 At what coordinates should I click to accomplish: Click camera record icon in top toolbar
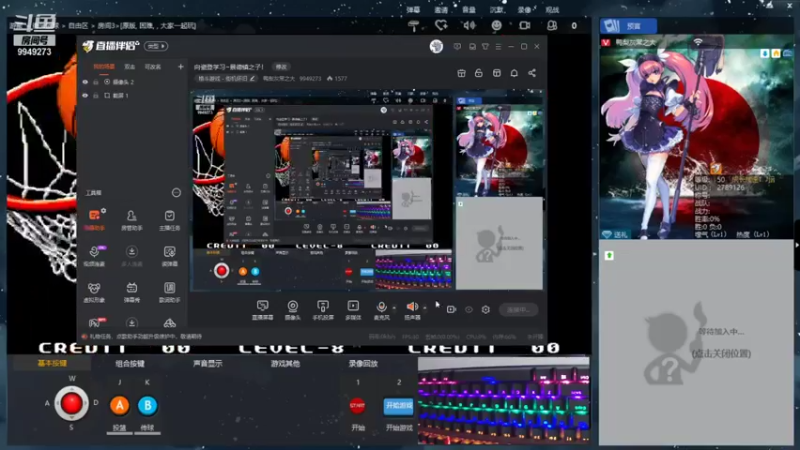click(x=524, y=25)
